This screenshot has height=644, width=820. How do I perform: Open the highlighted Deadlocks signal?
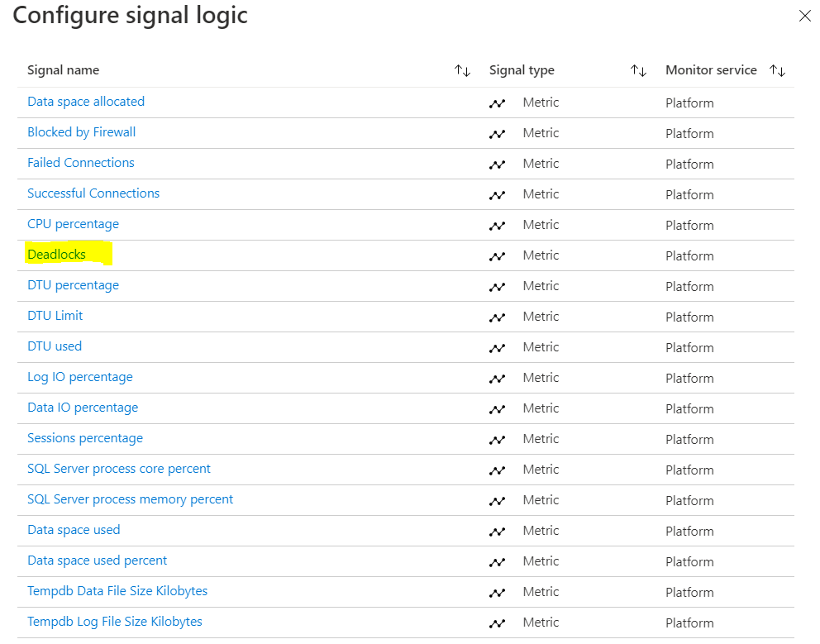[58, 255]
